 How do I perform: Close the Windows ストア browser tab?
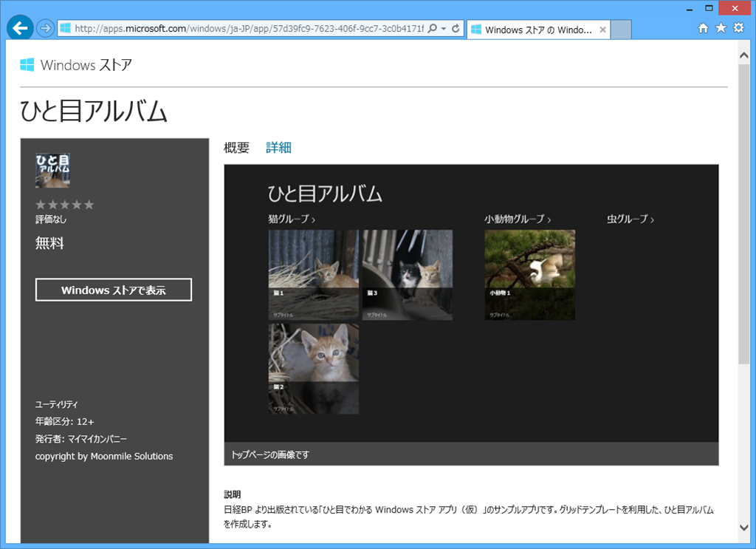(602, 30)
